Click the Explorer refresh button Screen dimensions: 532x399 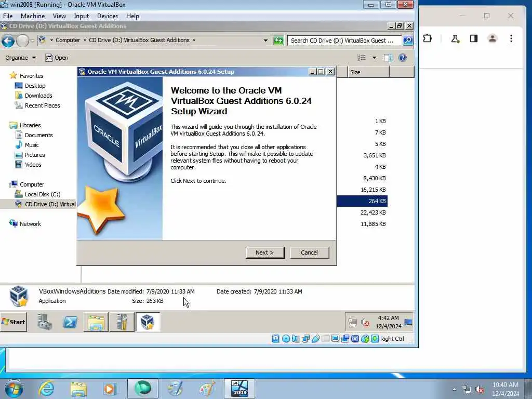pos(278,41)
